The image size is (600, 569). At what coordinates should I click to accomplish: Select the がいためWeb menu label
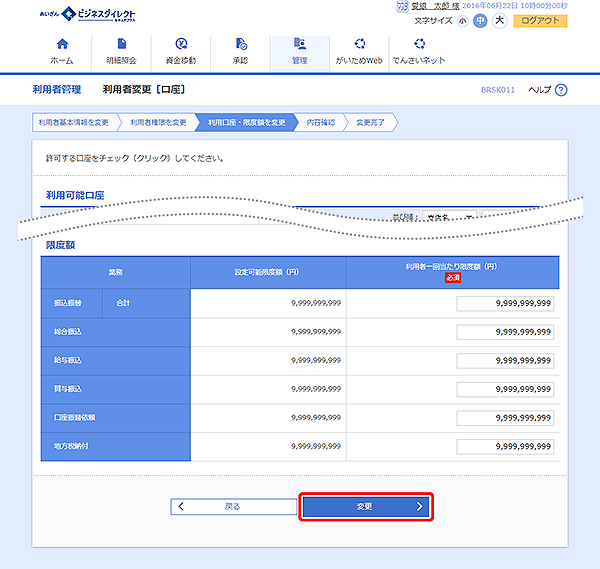click(x=359, y=60)
